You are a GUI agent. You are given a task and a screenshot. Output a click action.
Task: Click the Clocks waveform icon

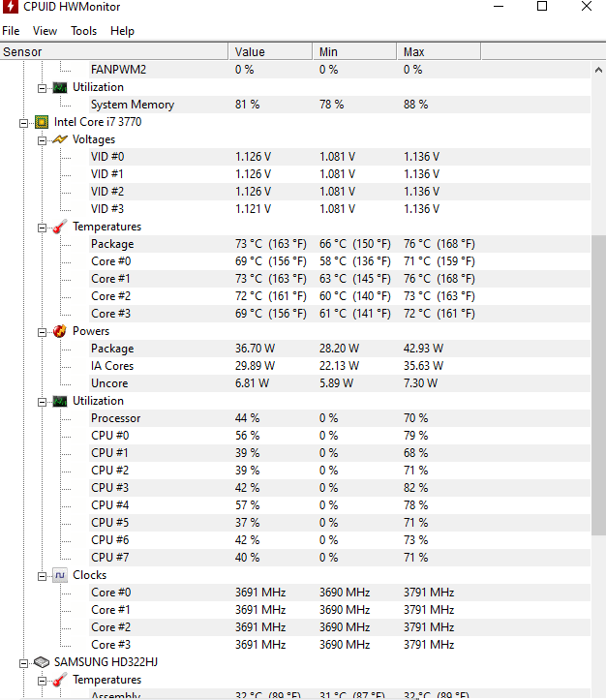click(60, 575)
